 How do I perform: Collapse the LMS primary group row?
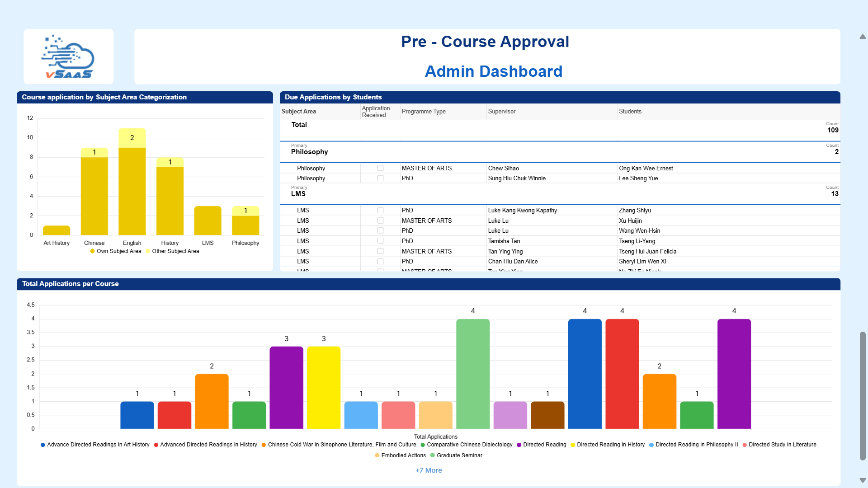(298, 194)
